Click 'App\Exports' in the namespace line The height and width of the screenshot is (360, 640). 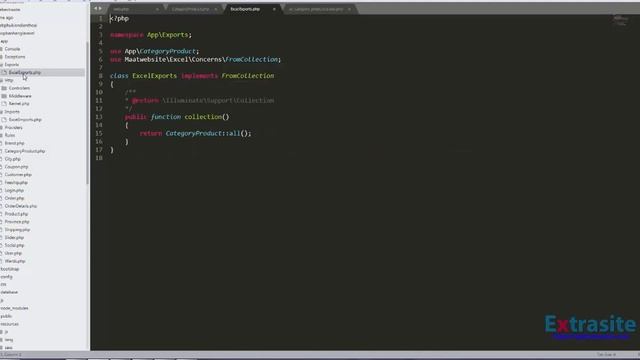[x=167, y=35]
